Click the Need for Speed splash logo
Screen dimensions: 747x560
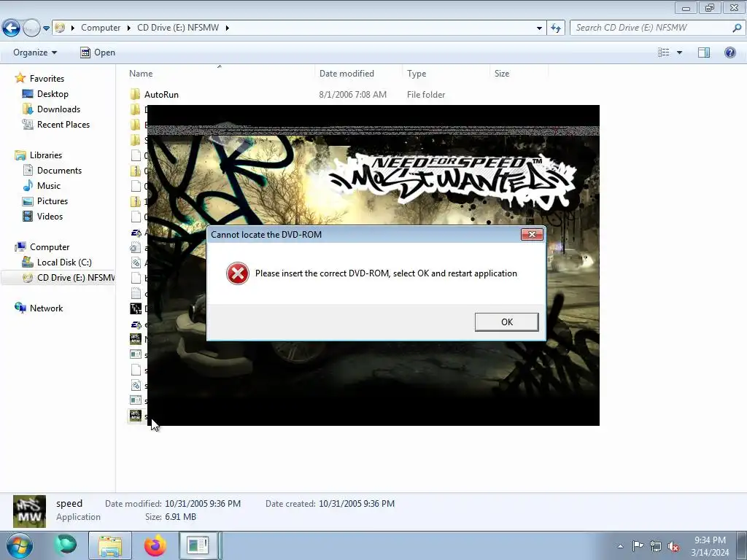[x=452, y=181]
